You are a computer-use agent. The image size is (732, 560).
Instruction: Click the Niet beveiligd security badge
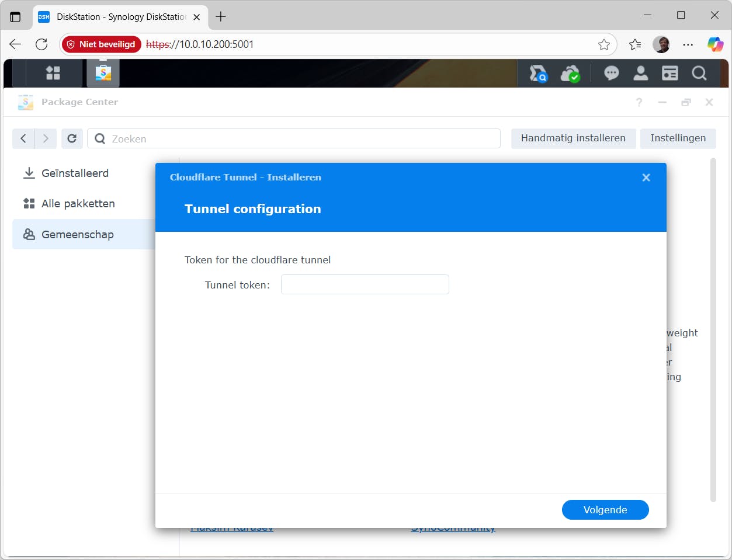tap(102, 44)
